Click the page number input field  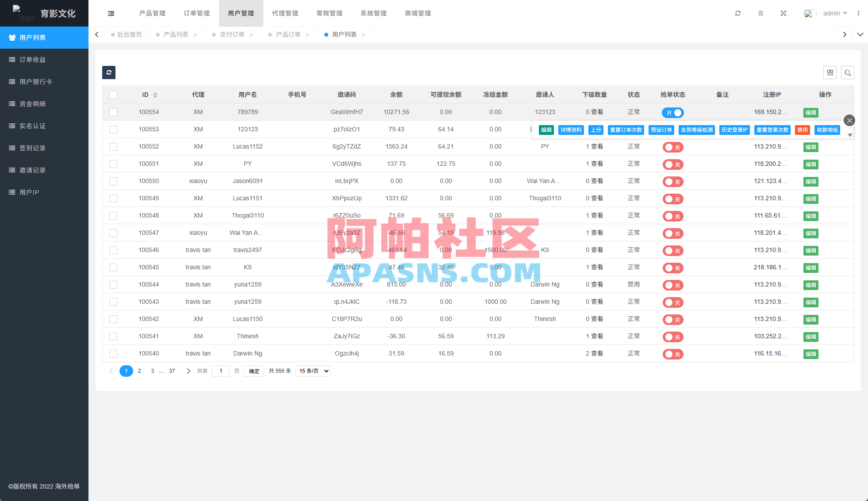point(220,371)
